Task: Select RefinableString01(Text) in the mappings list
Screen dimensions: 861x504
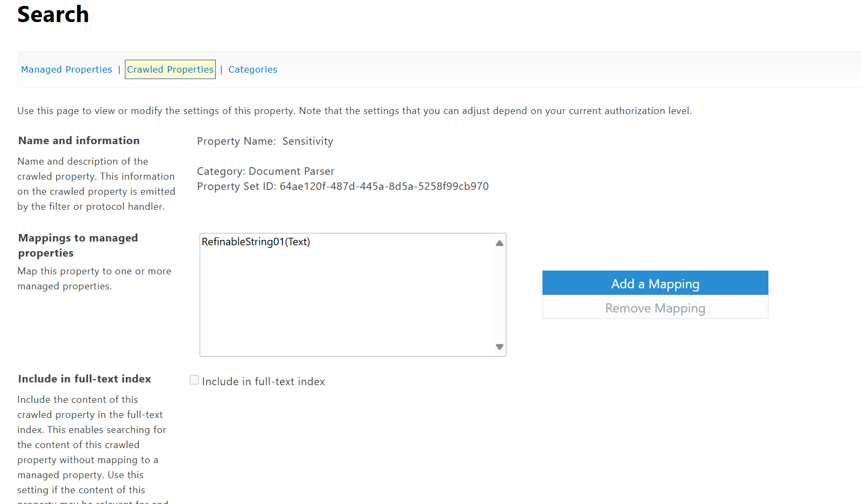Action: [x=256, y=242]
